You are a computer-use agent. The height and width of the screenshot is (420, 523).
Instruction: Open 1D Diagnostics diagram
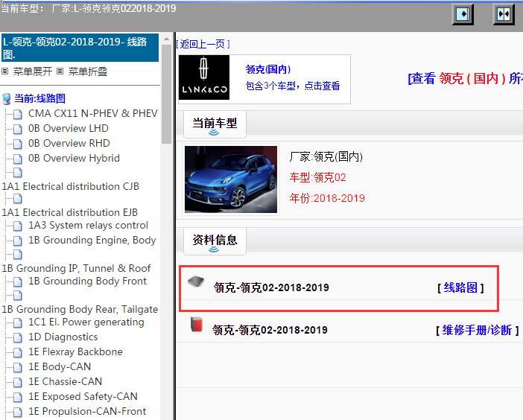coord(63,337)
